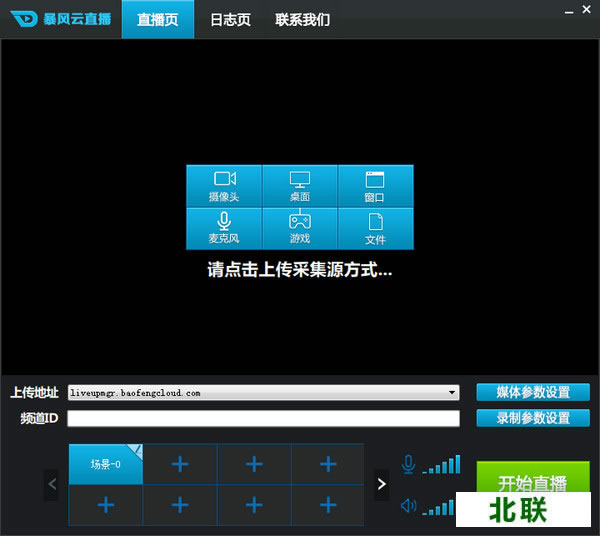The width and height of the screenshot is (600, 536).
Task: Open 媒体参数设置 media settings
Action: coord(533,392)
